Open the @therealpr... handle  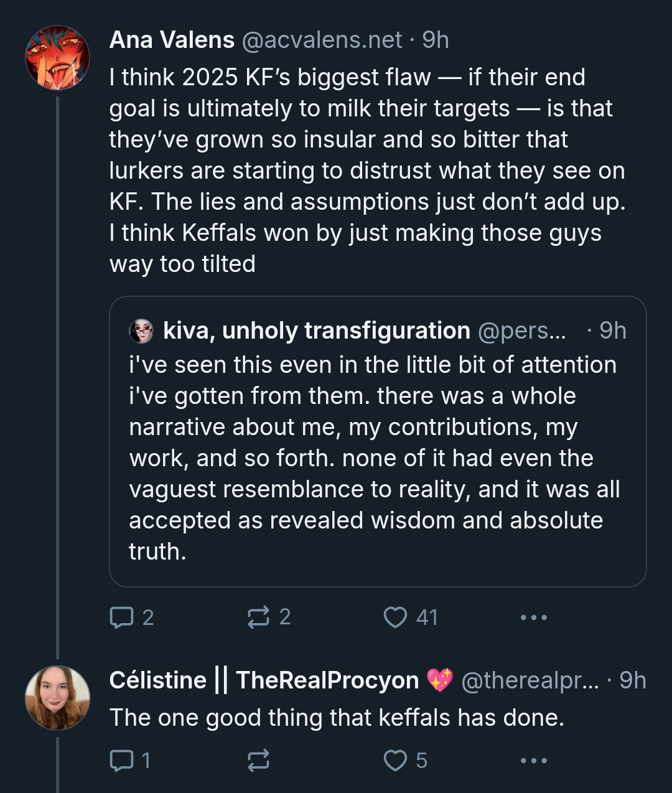530,680
